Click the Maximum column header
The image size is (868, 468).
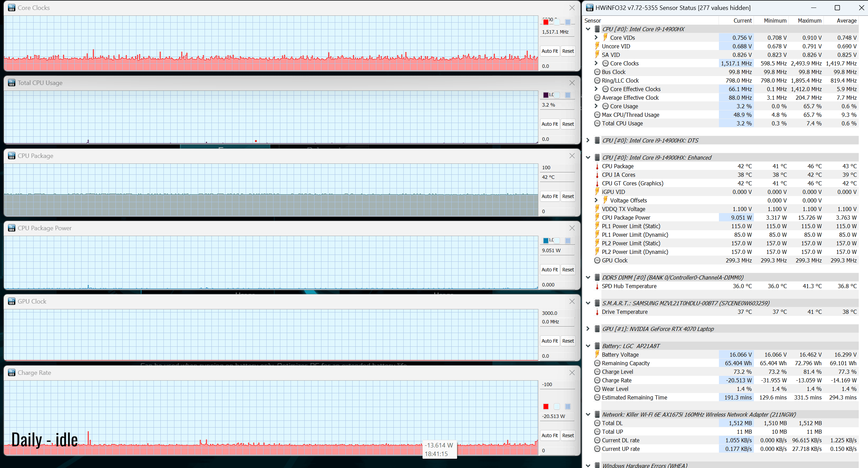pos(809,21)
